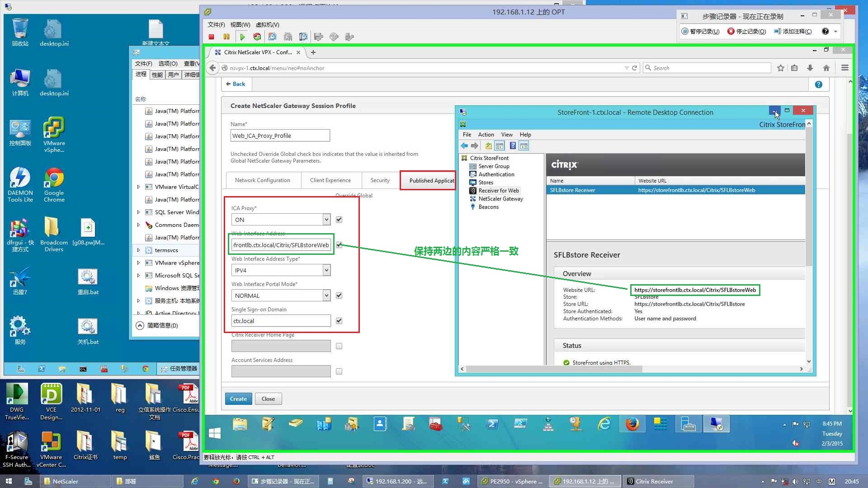Click the Single Sign-on Domain field
This screenshot has width=868, height=488.
pyautogui.click(x=281, y=321)
